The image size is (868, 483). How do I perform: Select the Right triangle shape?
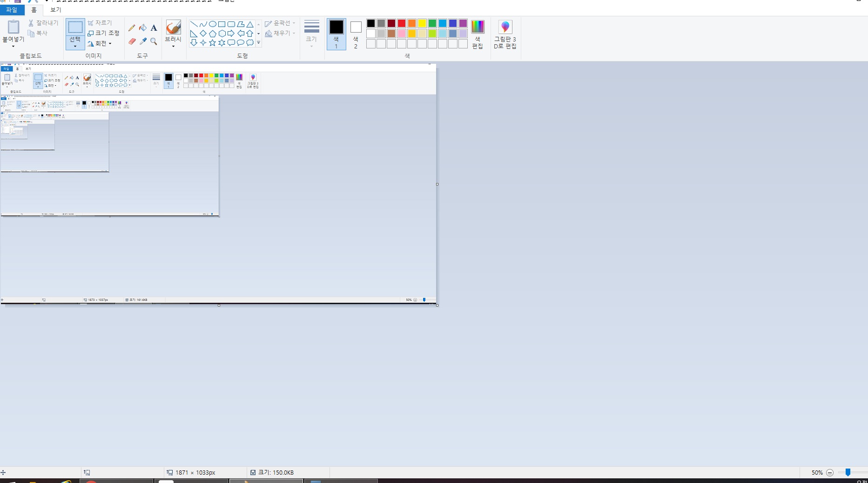(194, 34)
